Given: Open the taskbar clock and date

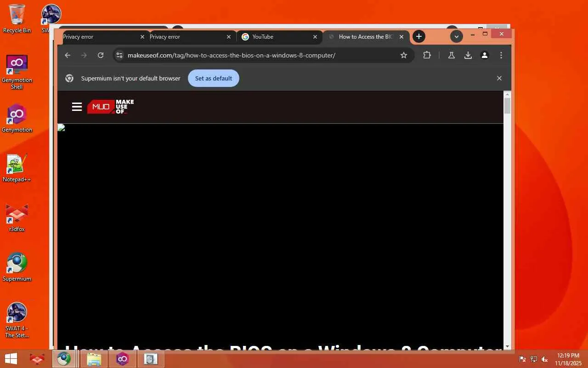Looking at the screenshot, I should pos(568,359).
